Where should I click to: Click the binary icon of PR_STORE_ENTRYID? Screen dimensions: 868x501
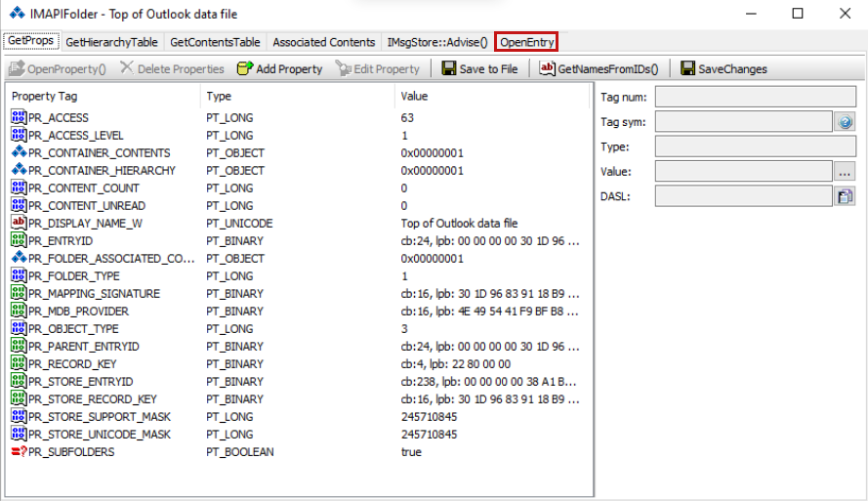click(x=19, y=381)
